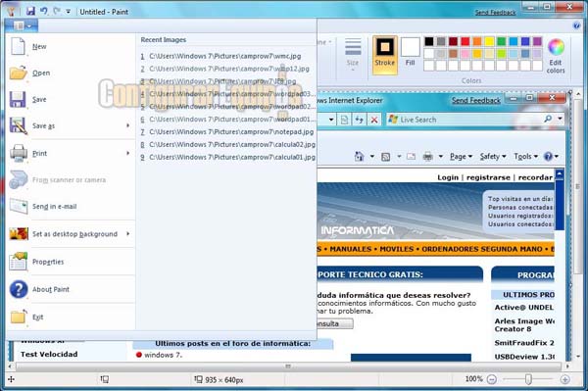Open the Edit colors palette
588x391 pixels.
coord(556,56)
